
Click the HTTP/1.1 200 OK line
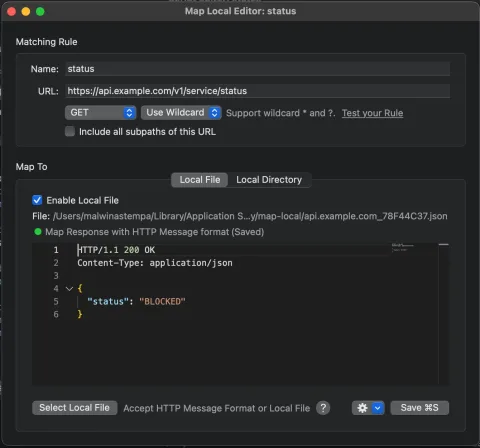(x=116, y=250)
